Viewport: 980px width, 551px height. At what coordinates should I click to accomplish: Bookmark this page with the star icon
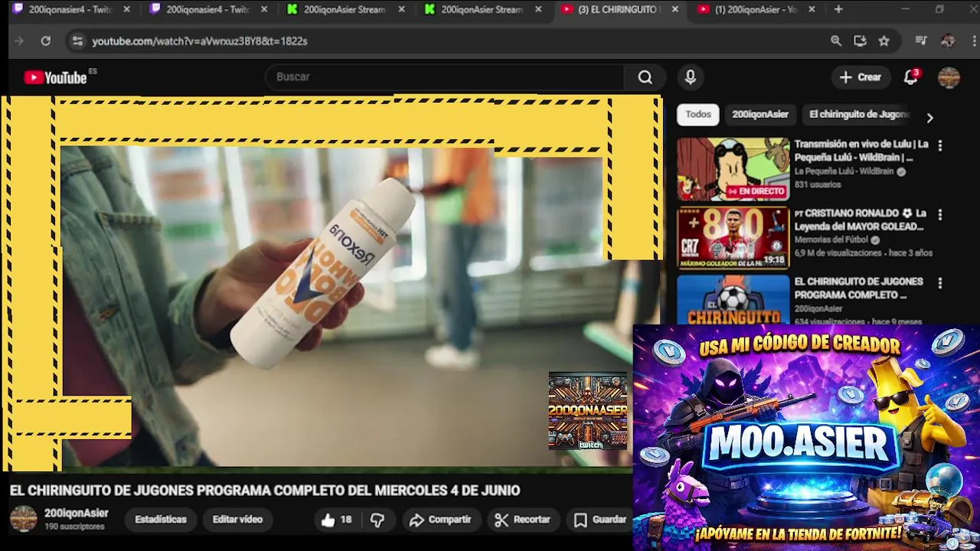pyautogui.click(x=884, y=41)
